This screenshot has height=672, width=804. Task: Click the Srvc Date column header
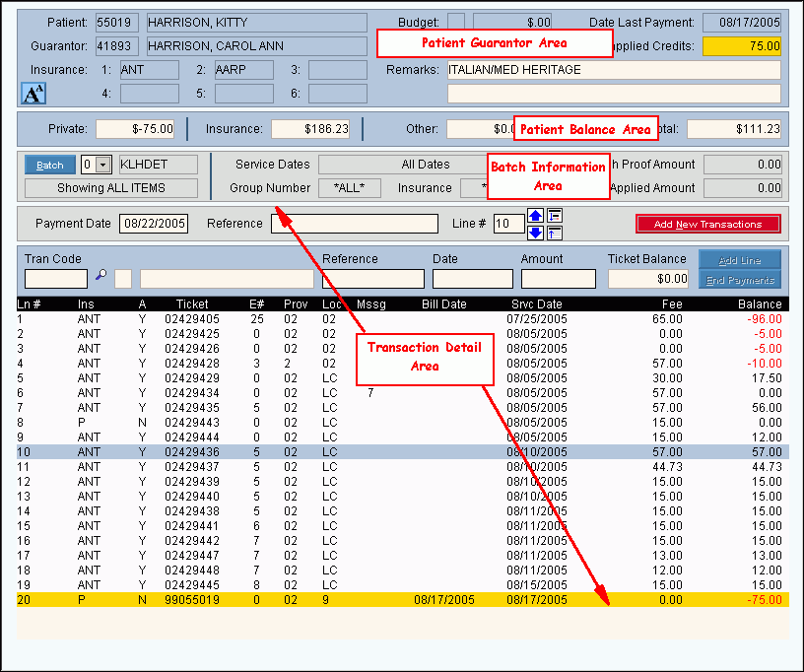pos(537,303)
